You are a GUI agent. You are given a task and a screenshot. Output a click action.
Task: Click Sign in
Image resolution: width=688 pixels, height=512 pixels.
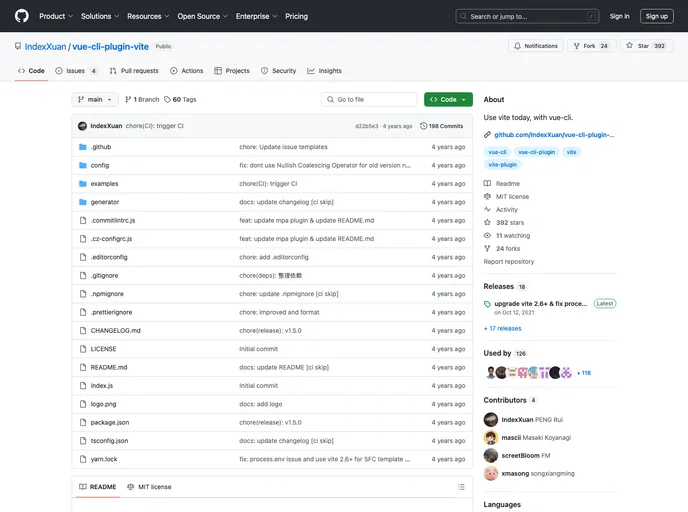[x=619, y=16]
